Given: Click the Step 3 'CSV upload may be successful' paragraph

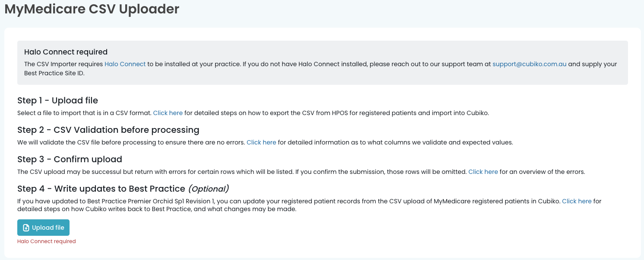Looking at the screenshot, I should (x=301, y=172).
